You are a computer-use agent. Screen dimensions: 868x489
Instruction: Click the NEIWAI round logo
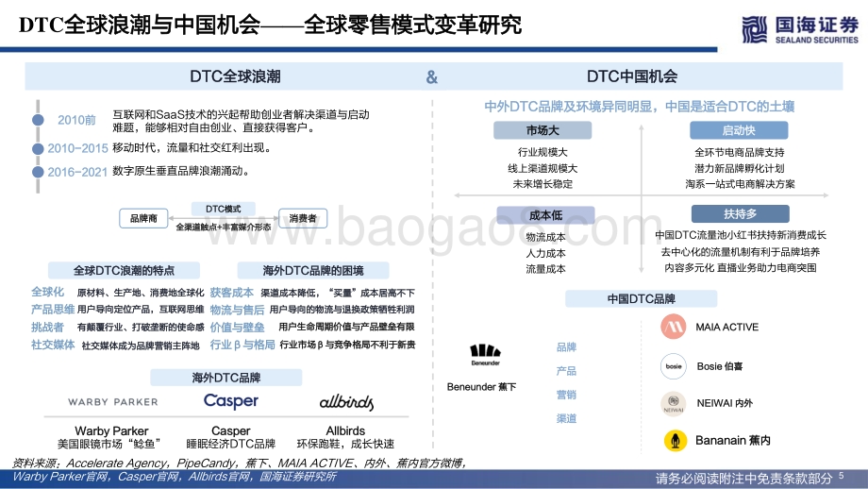point(674,404)
